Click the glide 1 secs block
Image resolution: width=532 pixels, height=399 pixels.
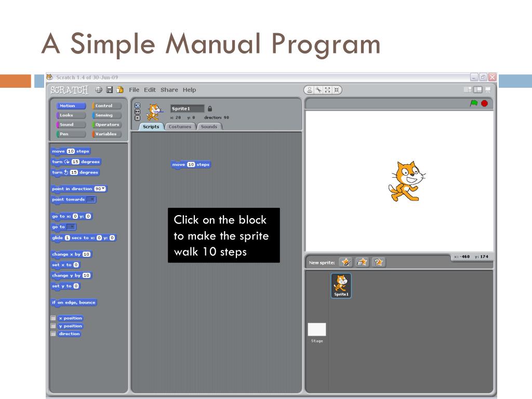(84, 238)
